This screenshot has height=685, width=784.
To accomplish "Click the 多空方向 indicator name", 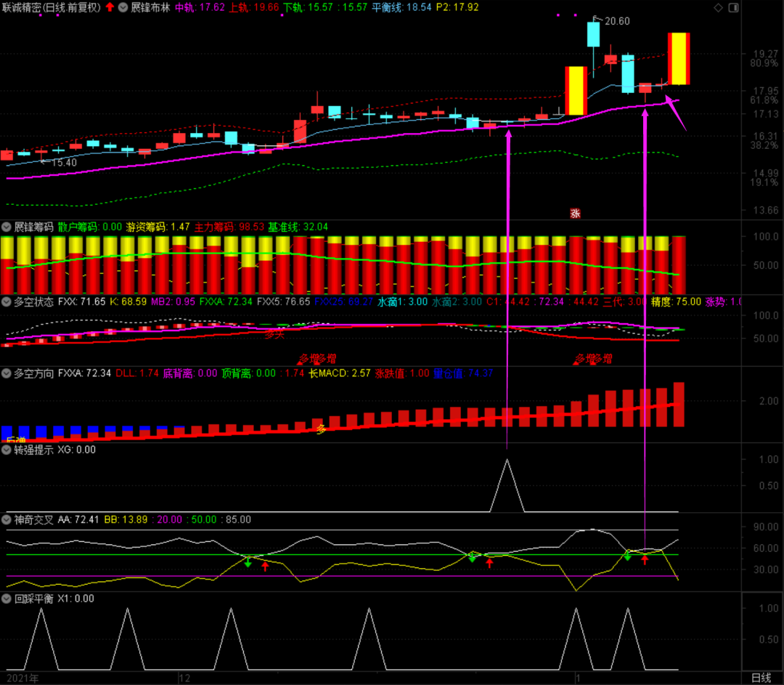I will click(33, 373).
